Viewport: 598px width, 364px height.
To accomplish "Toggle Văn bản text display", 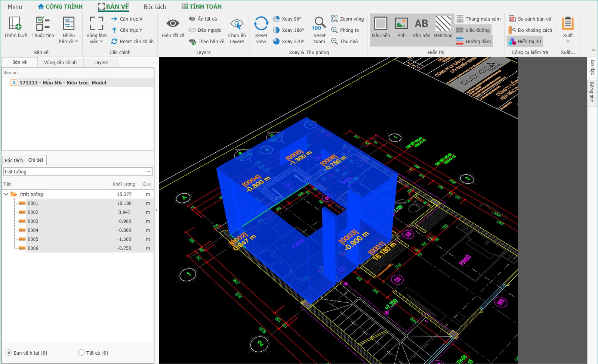I will tap(421, 27).
